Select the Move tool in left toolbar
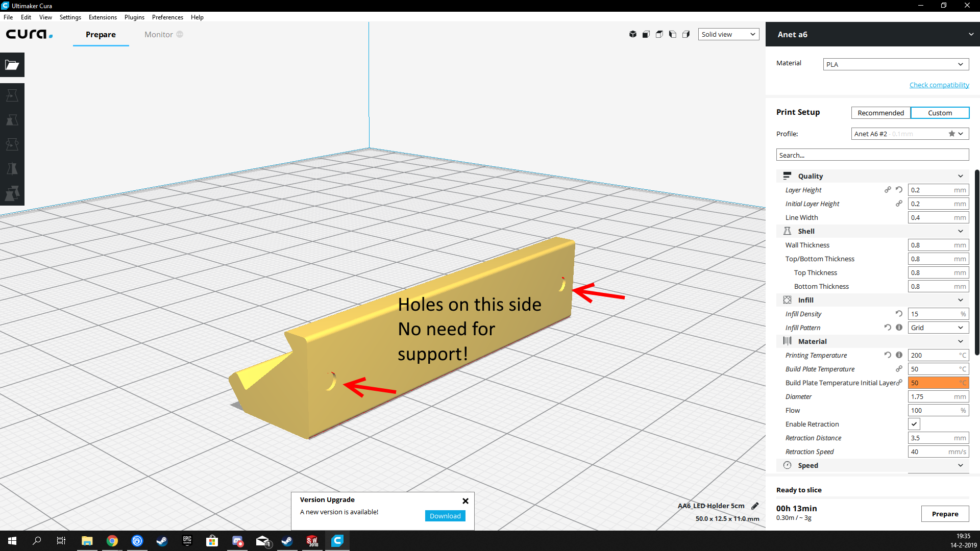Screen dimensions: 980x551 [12, 95]
